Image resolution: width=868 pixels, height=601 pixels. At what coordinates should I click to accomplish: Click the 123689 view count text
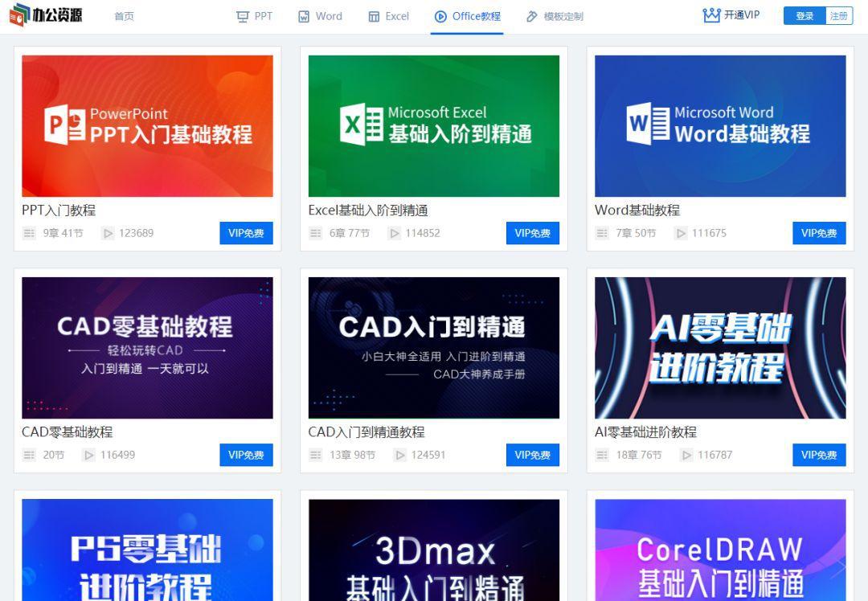(x=136, y=234)
